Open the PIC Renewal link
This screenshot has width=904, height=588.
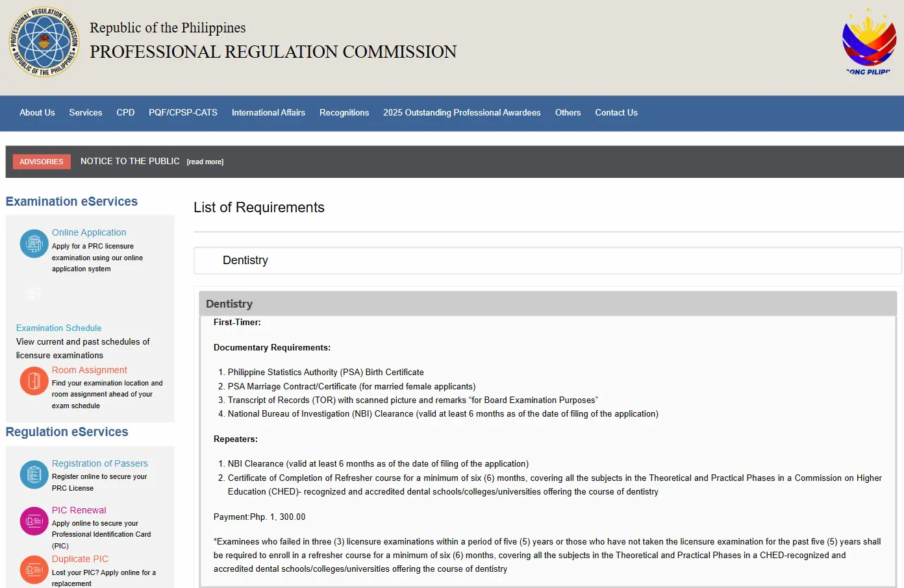(79, 510)
